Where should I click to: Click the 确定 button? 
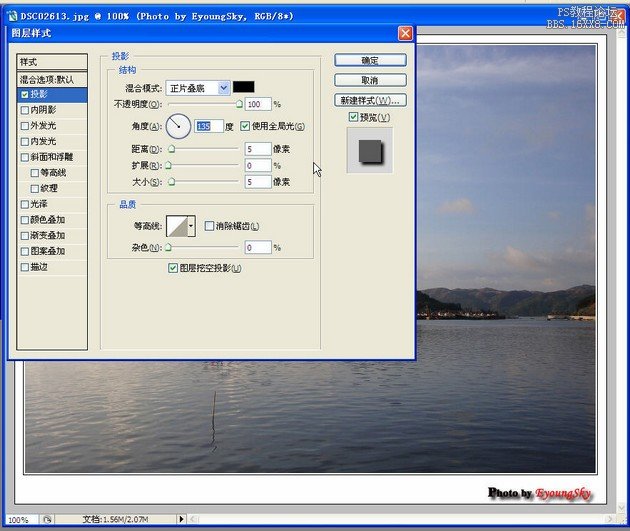point(370,60)
